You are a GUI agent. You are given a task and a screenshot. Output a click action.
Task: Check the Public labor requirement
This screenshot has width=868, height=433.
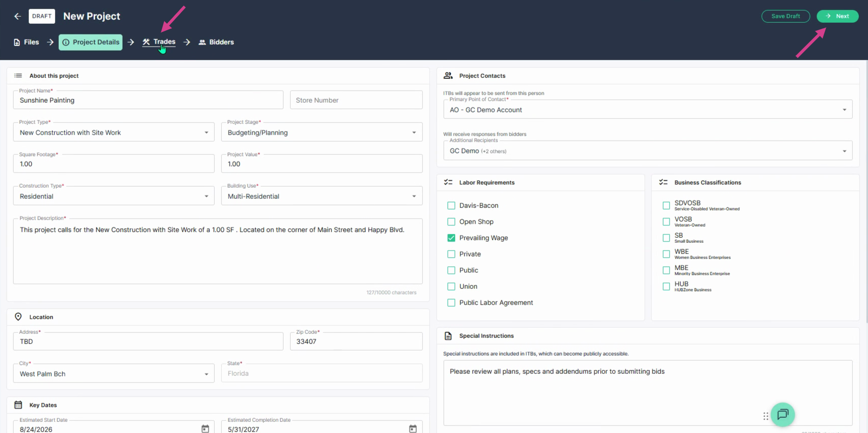(451, 271)
